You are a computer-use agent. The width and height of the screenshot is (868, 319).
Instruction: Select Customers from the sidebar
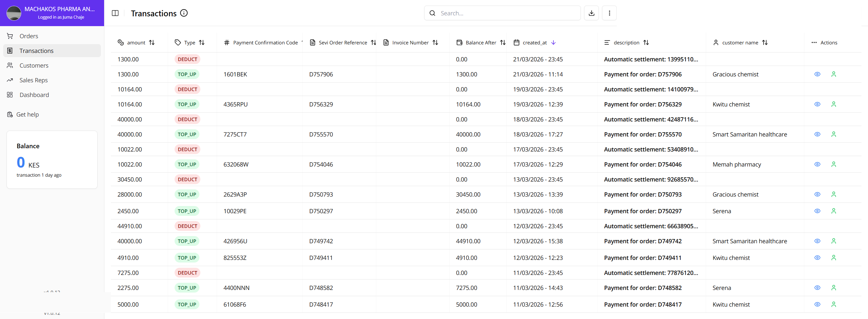[x=34, y=65]
